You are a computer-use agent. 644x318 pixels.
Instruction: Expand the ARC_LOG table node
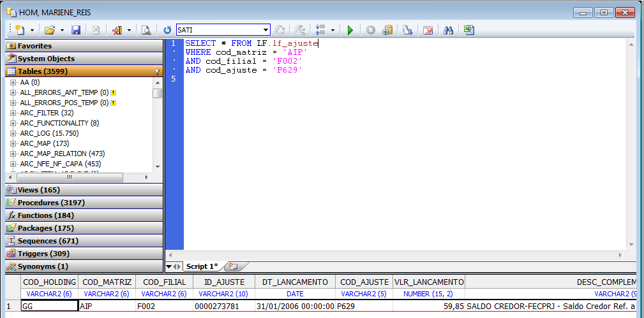point(13,133)
